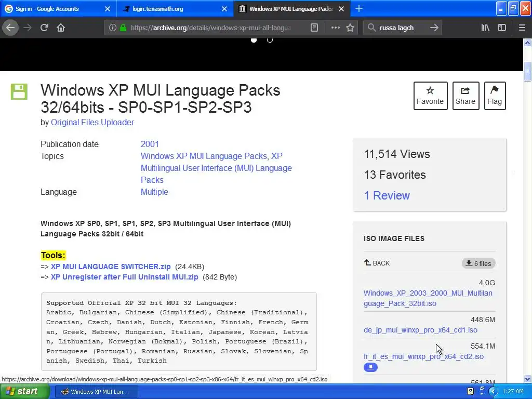Click the archive.org URL address field
This screenshot has width=532, height=399.
tap(211, 28)
